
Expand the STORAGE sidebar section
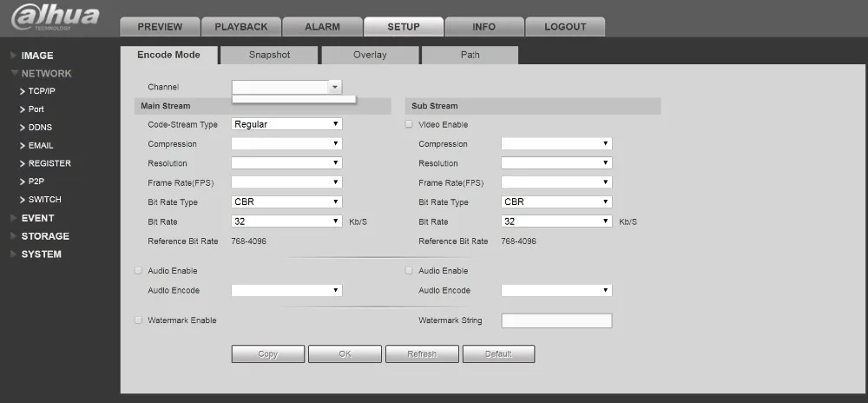coord(40,236)
